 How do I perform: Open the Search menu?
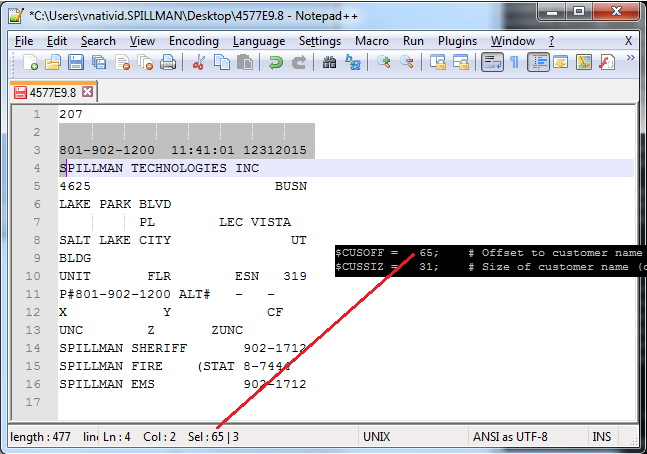(98, 41)
